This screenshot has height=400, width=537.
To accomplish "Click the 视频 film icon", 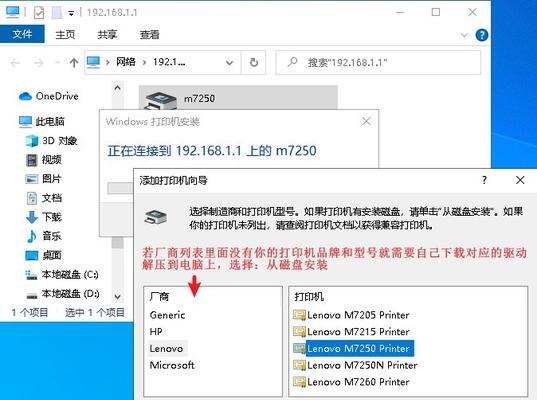I will pos(32,160).
